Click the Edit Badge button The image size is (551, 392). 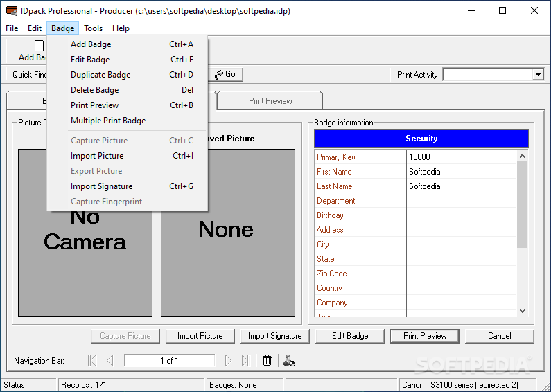(x=350, y=336)
